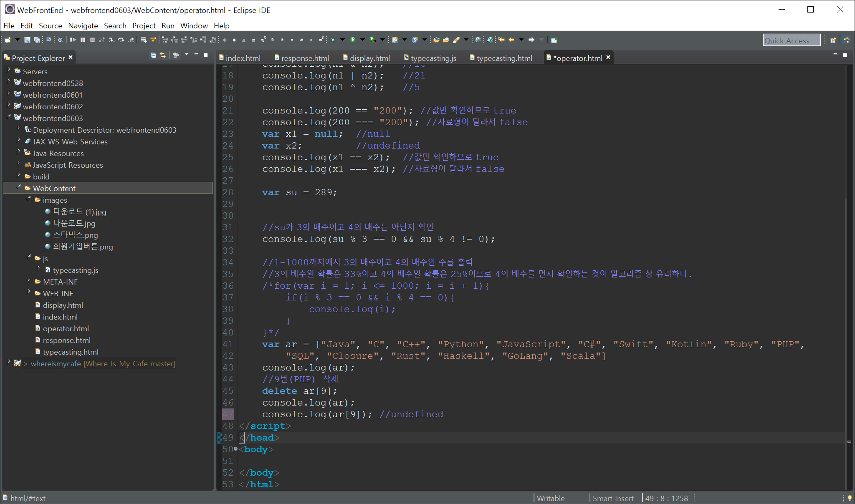
Task: Click the Save All toolbar icon
Action: (x=37, y=40)
